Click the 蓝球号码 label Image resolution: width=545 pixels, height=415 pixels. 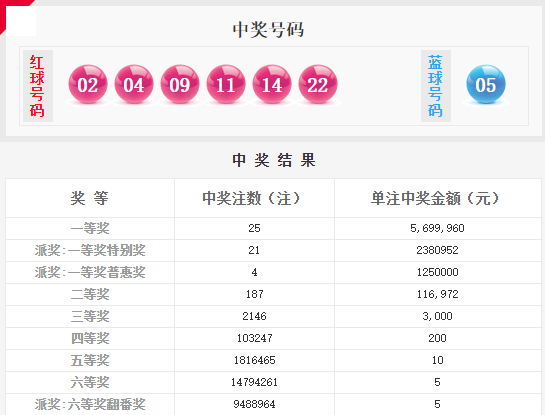click(x=436, y=86)
